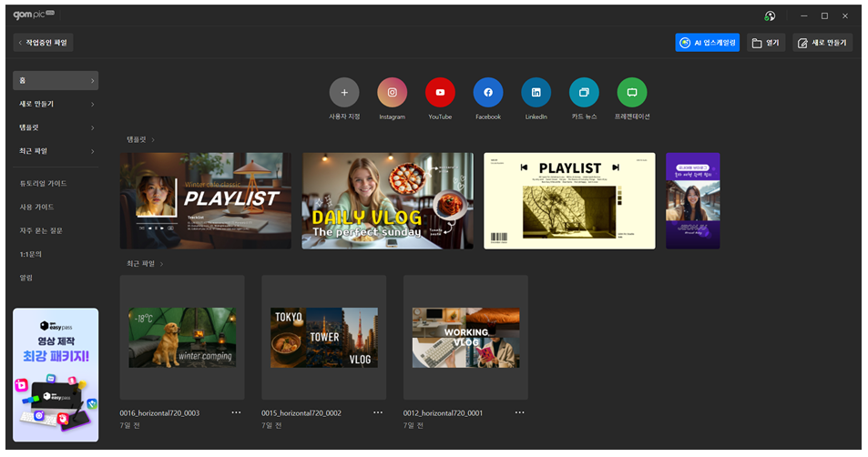868x457 pixels.
Task: Select the Instagram preset icon
Action: [392, 92]
